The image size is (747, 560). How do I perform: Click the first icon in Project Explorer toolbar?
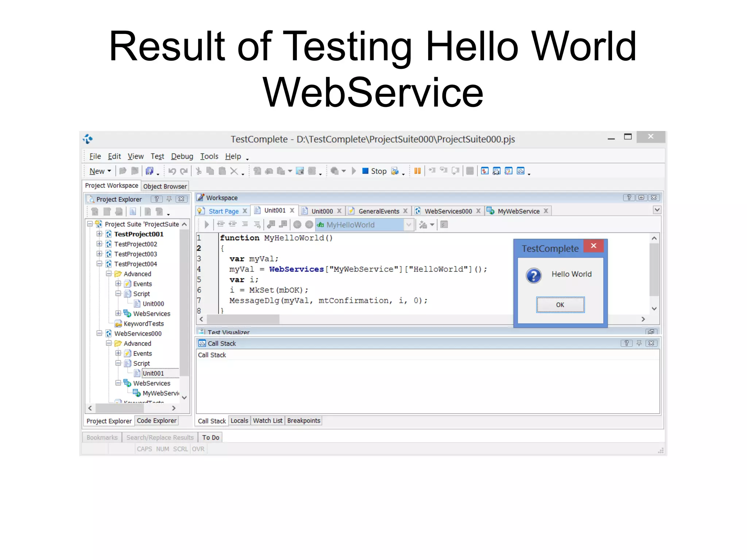pos(95,212)
